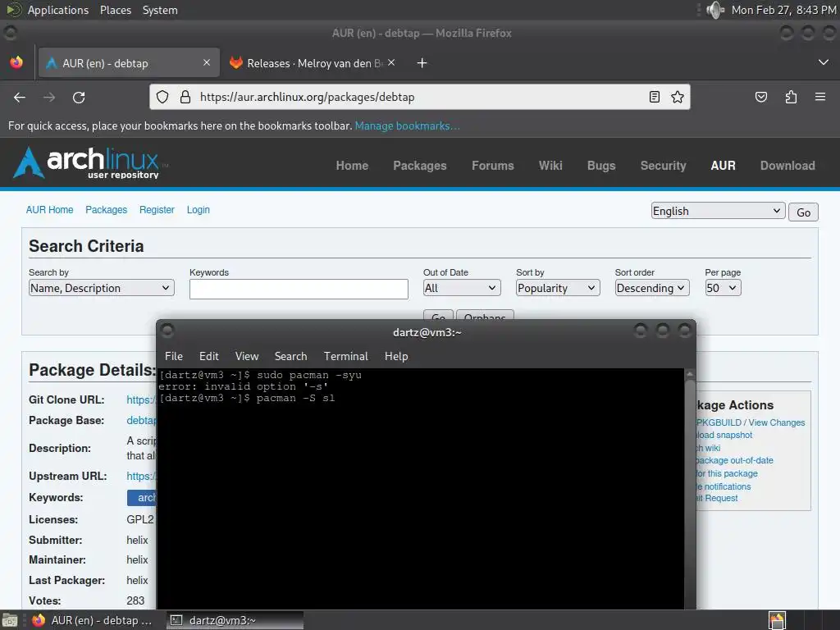The height and width of the screenshot is (630, 840).
Task: Go to Download in Arch navigation
Action: click(x=787, y=166)
